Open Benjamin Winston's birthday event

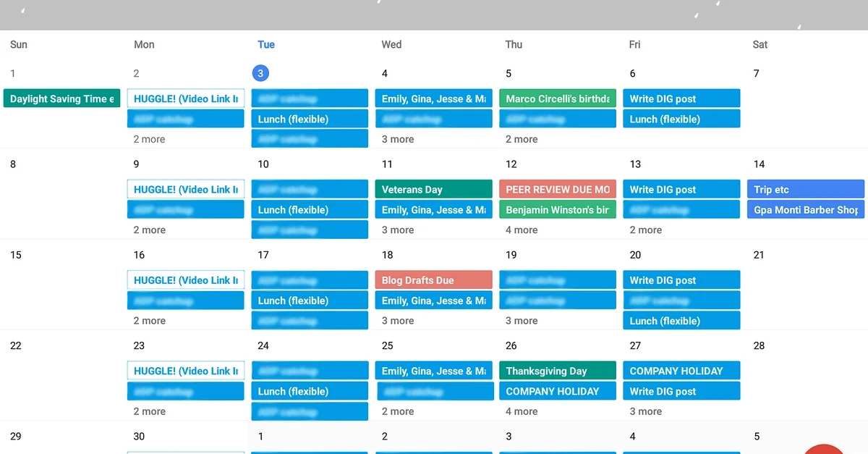[x=557, y=209]
